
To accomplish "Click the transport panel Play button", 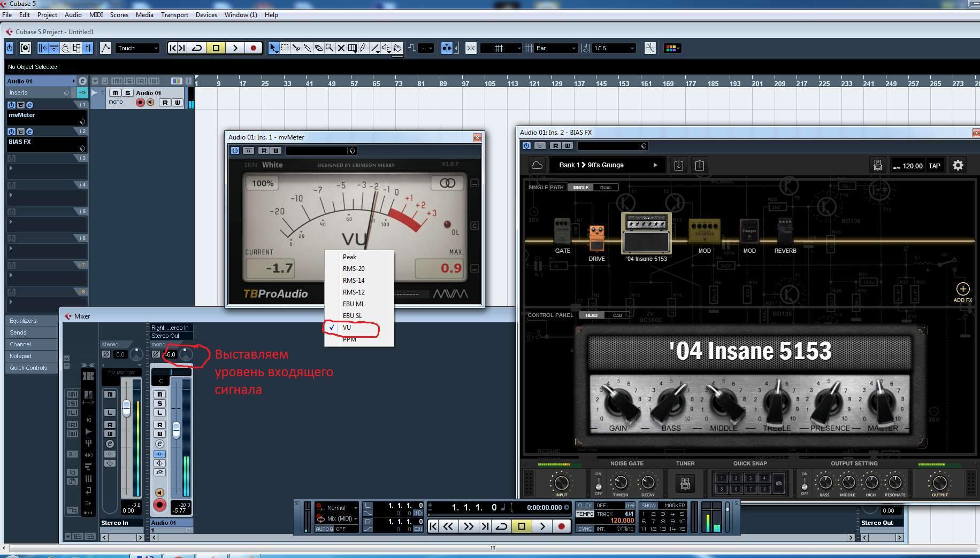I will click(x=542, y=526).
